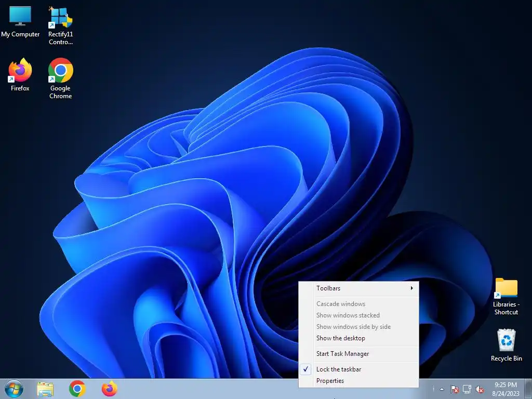The width and height of the screenshot is (532, 399).
Task: Launch Firefox from the taskbar
Action: point(109,389)
